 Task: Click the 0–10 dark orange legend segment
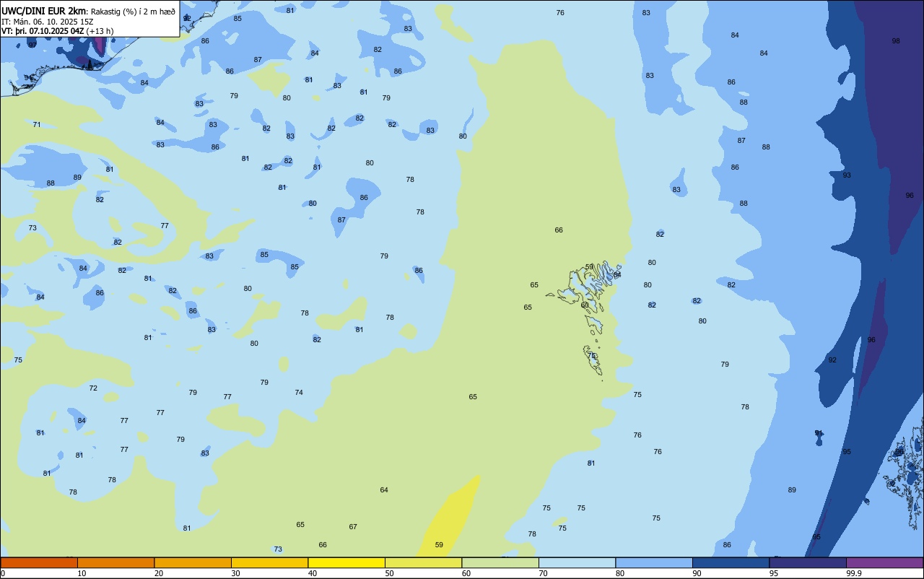click(x=39, y=562)
